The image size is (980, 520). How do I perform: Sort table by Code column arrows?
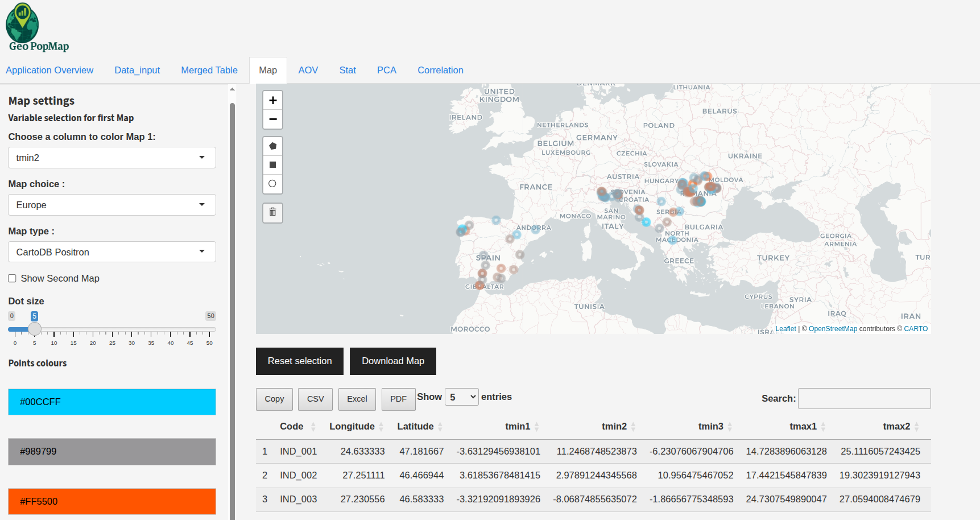[x=313, y=427]
